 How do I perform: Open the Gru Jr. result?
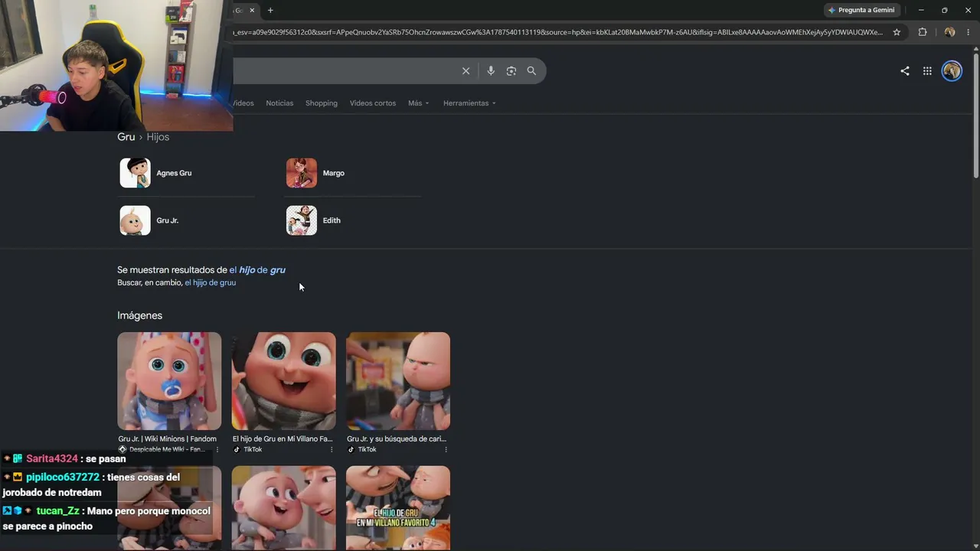coord(186,220)
